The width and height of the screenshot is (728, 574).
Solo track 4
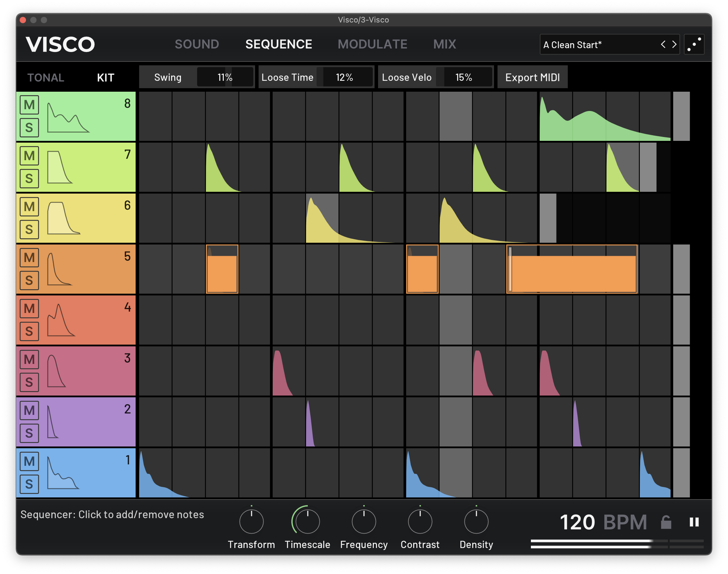[29, 331]
